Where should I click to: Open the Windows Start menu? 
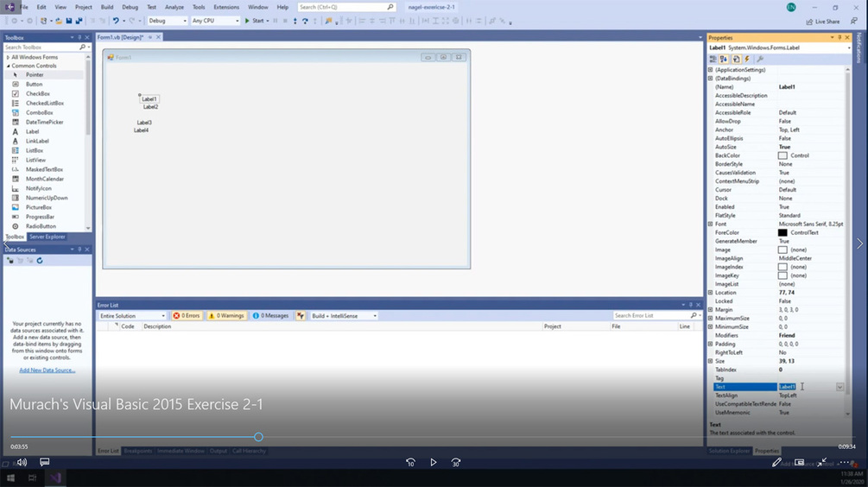(x=10, y=478)
